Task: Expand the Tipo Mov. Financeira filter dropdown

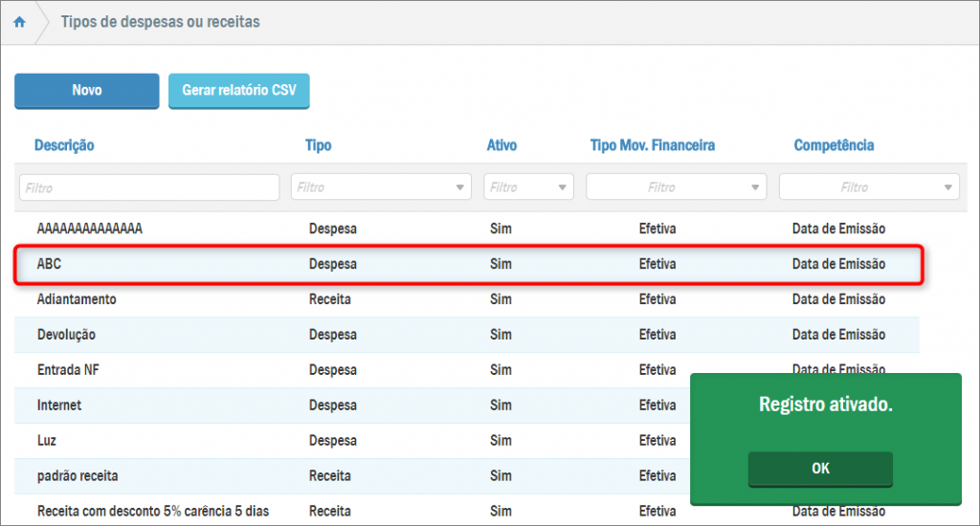Action: pyautogui.click(x=677, y=187)
